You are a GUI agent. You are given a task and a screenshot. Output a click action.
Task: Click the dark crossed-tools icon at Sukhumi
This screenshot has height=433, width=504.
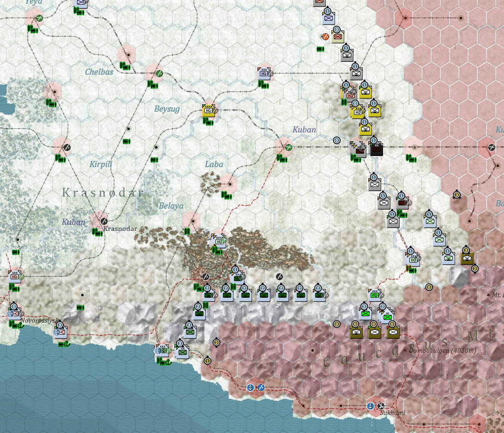coord(381,406)
